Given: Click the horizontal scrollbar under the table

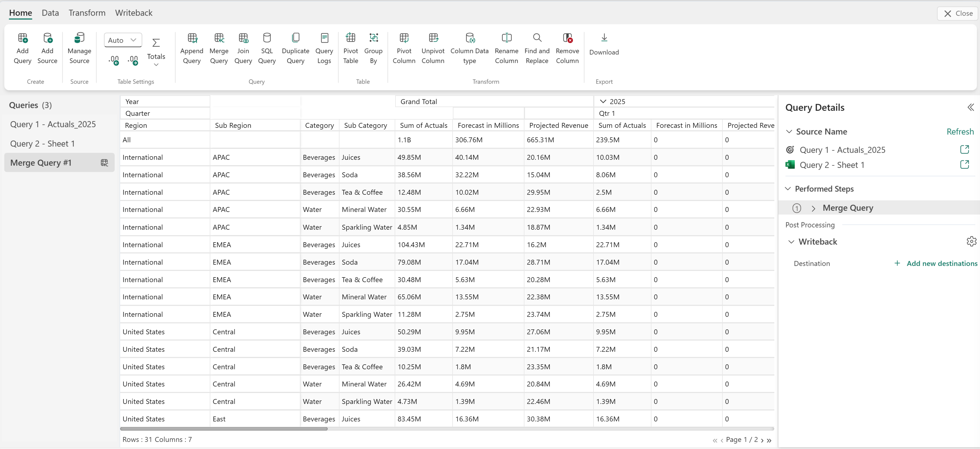Looking at the screenshot, I should pyautogui.click(x=224, y=429).
